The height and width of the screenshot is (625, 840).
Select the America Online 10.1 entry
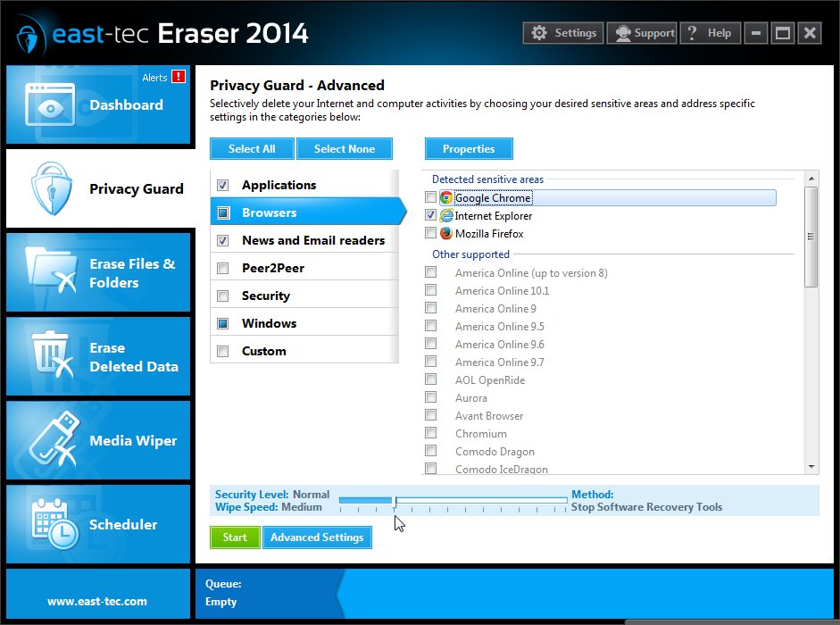(x=502, y=290)
